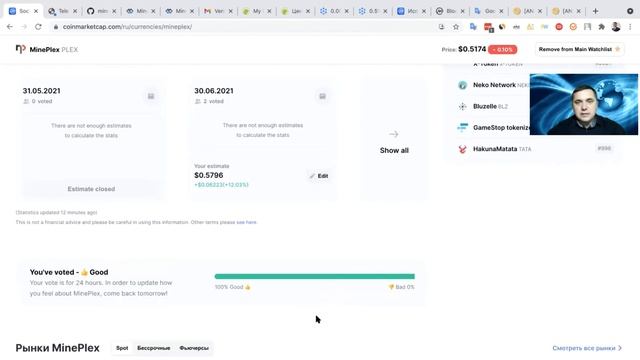This screenshot has width=640, height=360.
Task: Click the red circular extension icon
Action: pos(559,27)
